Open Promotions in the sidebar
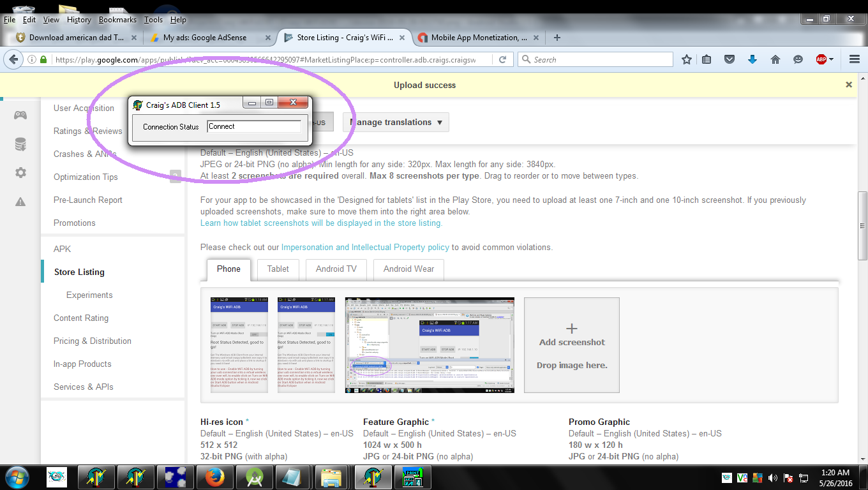868x490 pixels. pyautogui.click(x=75, y=223)
